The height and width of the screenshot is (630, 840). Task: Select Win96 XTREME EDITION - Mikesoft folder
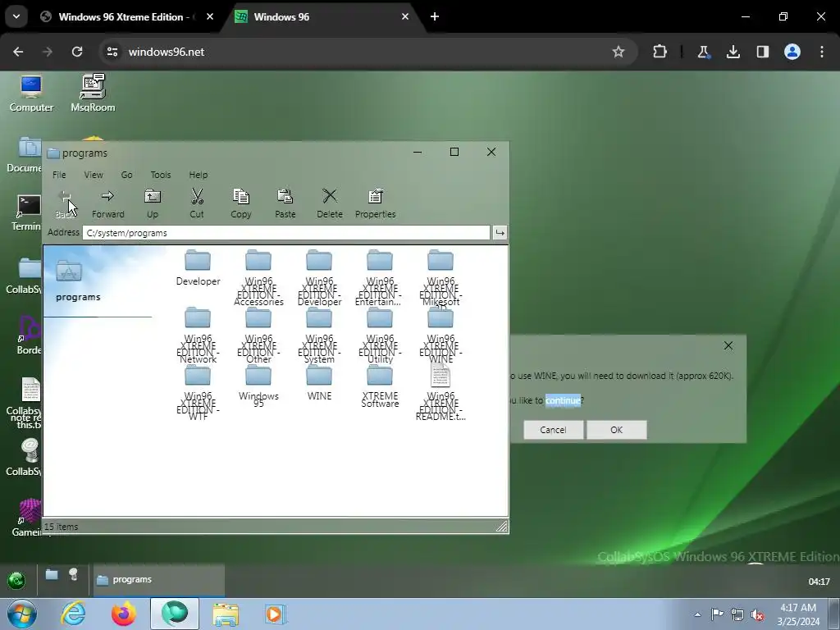(441, 279)
